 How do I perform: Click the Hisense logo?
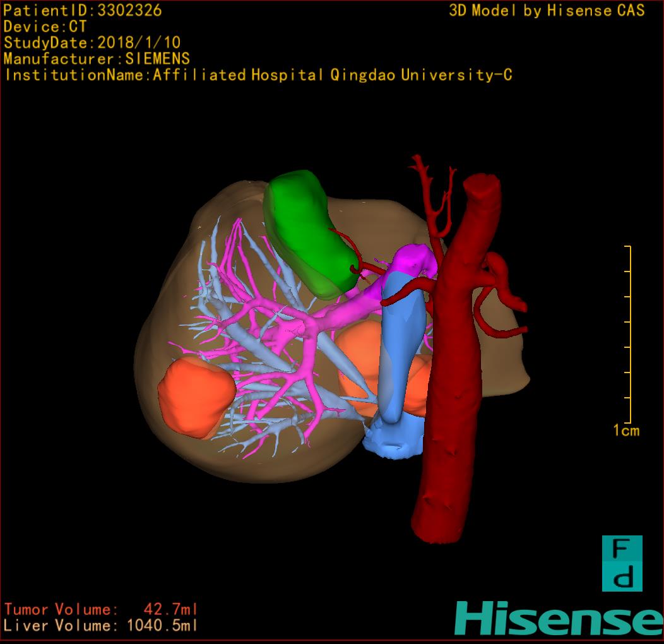(x=557, y=617)
